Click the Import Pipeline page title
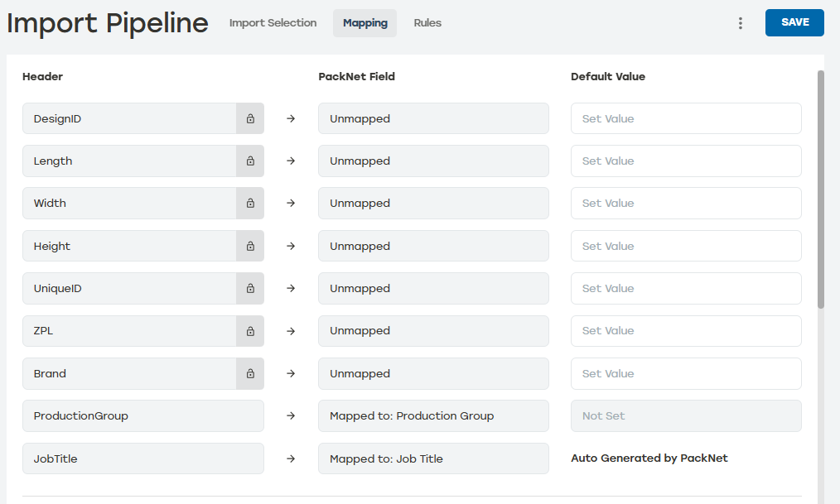Image resolution: width=840 pixels, height=504 pixels. pos(107,23)
